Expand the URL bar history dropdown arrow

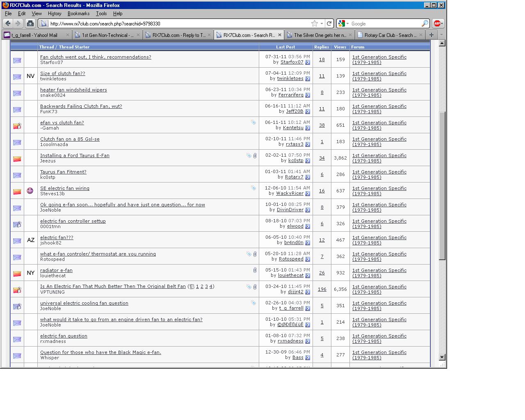tap(322, 23)
